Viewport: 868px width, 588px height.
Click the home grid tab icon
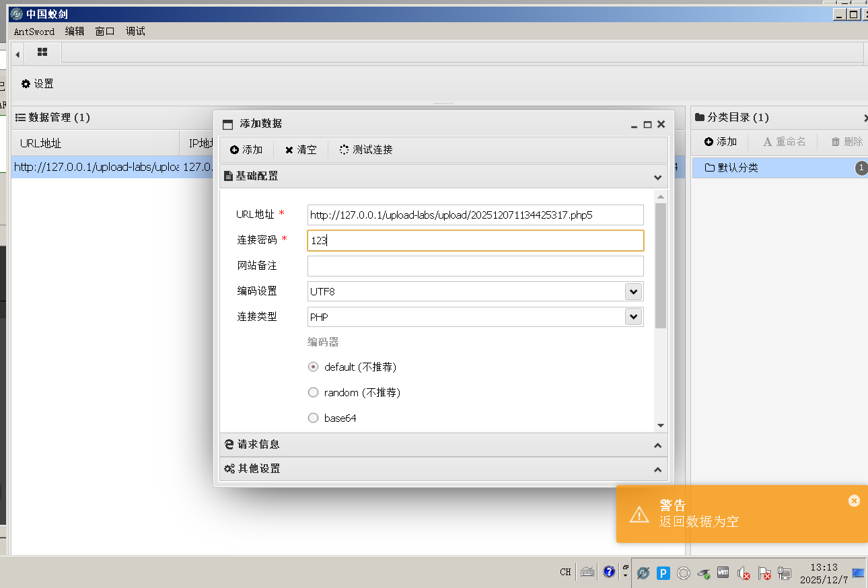pyautogui.click(x=42, y=52)
